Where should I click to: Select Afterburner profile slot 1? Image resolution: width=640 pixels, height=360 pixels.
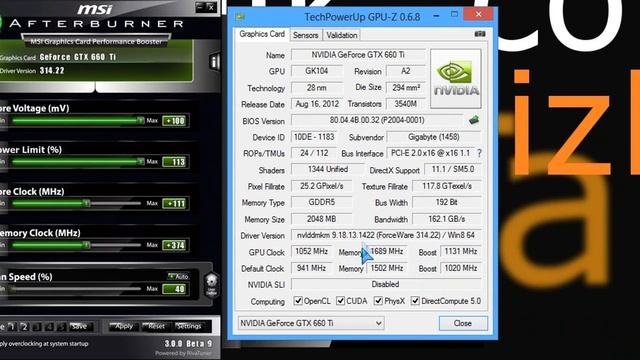(x=12, y=327)
